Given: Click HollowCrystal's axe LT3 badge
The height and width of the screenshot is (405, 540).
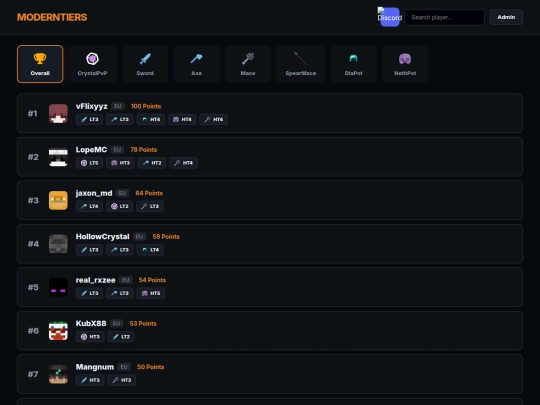Looking at the screenshot, I should point(120,250).
